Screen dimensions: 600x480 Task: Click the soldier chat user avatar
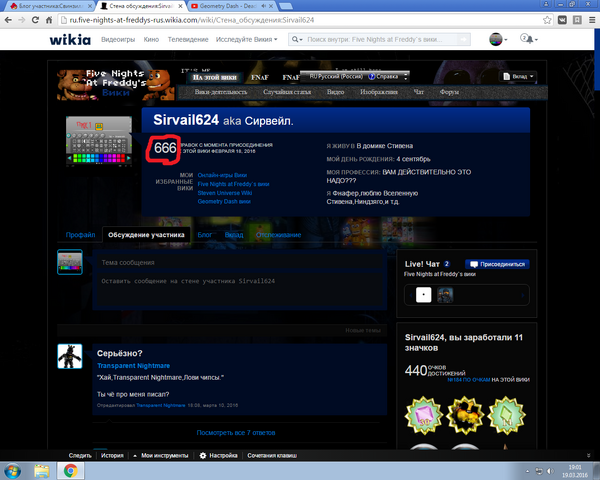click(x=445, y=295)
